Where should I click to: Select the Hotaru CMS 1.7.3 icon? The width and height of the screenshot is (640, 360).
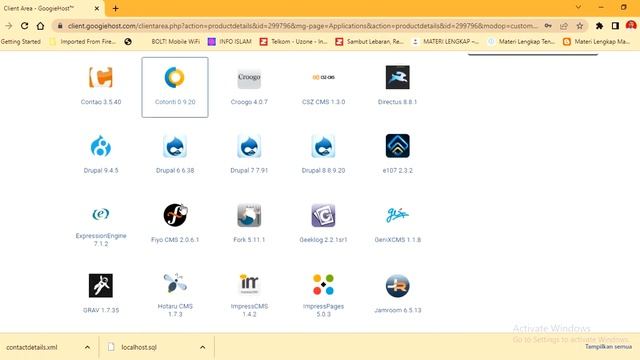175,283
